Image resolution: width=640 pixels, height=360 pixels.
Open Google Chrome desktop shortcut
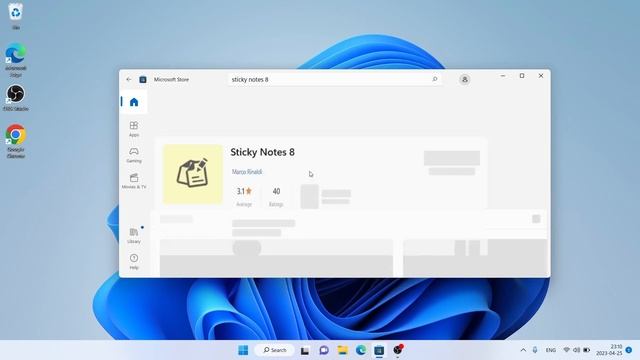[x=16, y=141]
